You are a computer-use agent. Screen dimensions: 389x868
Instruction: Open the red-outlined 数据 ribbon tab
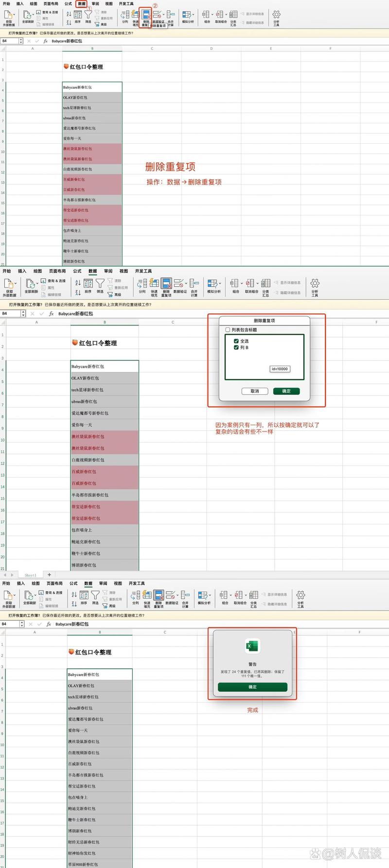(82, 4)
